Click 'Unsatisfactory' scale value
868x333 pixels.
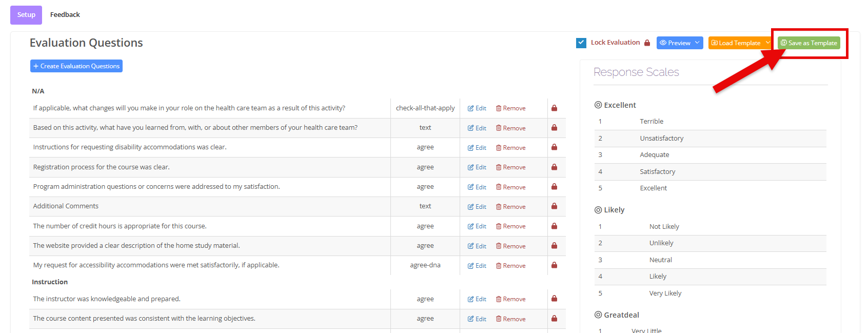click(x=662, y=139)
